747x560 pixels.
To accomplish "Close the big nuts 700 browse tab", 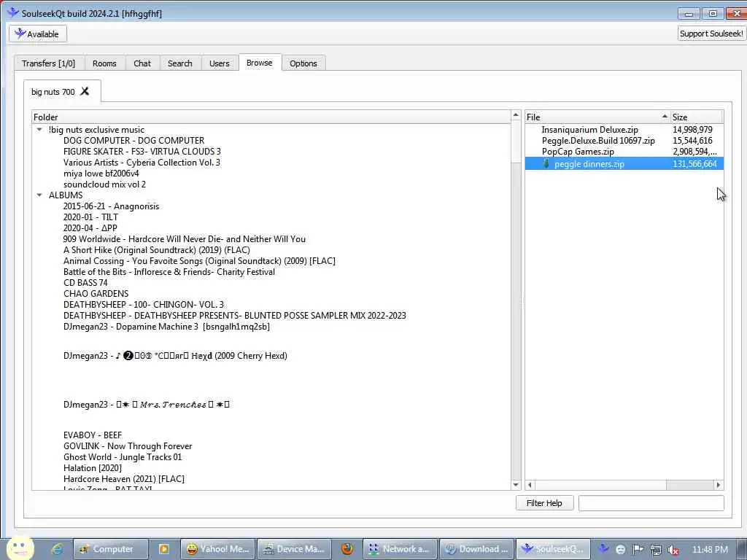I will point(85,91).
